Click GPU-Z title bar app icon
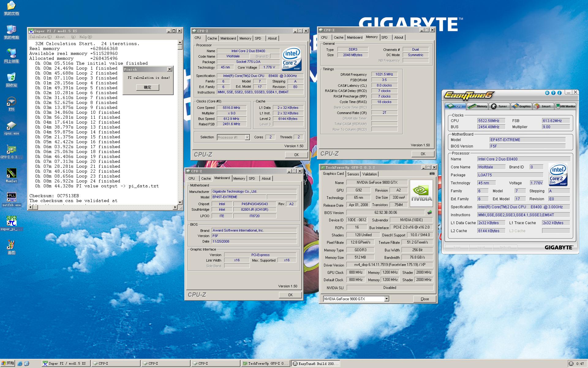 tap(322, 167)
